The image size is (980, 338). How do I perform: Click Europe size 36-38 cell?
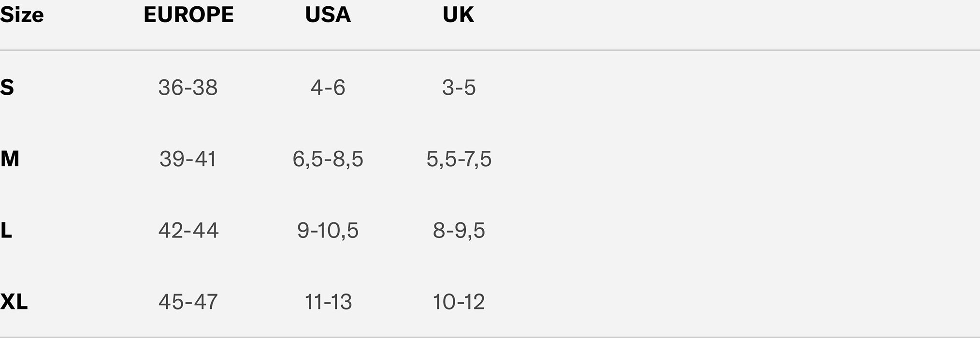pyautogui.click(x=188, y=88)
